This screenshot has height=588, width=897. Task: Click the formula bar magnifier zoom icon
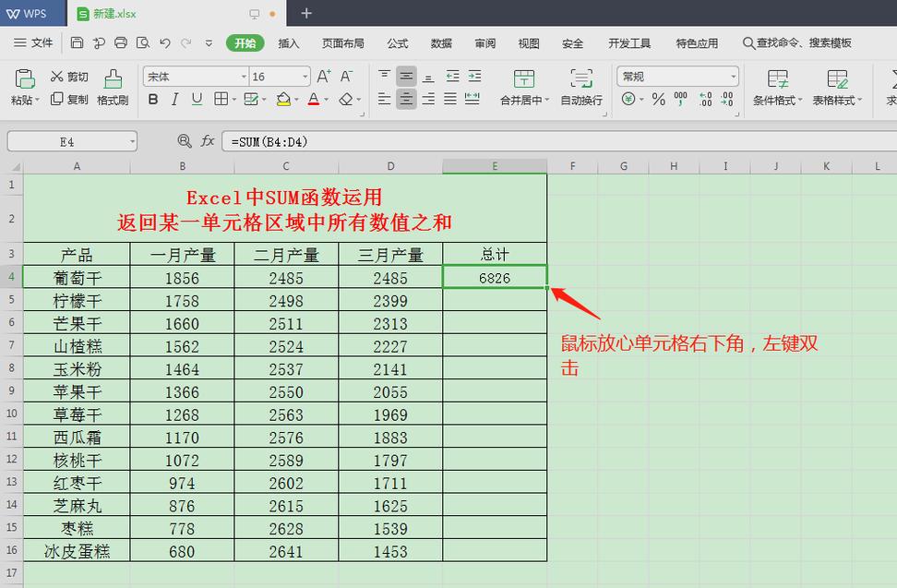185,140
